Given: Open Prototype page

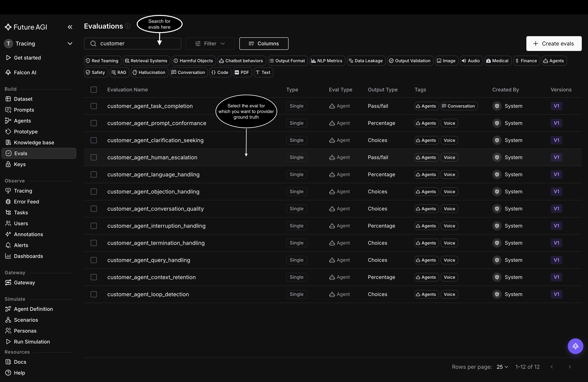Looking at the screenshot, I should 26,131.
